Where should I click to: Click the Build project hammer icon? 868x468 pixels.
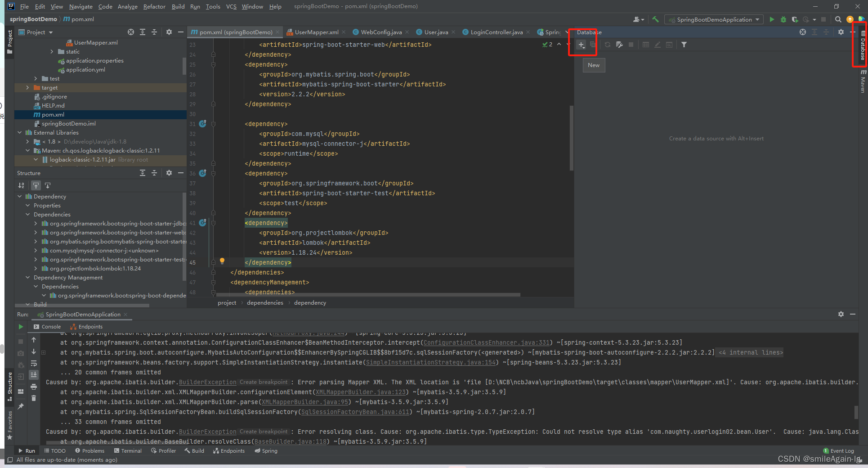click(655, 20)
